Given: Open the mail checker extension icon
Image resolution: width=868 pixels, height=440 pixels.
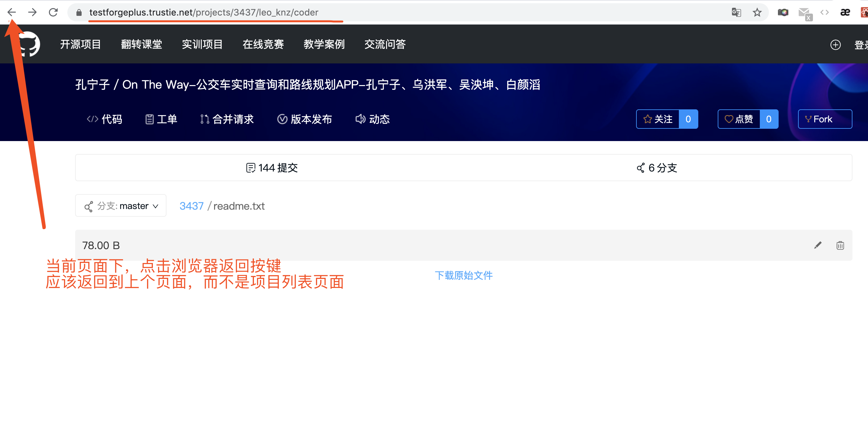Looking at the screenshot, I should [x=805, y=14].
